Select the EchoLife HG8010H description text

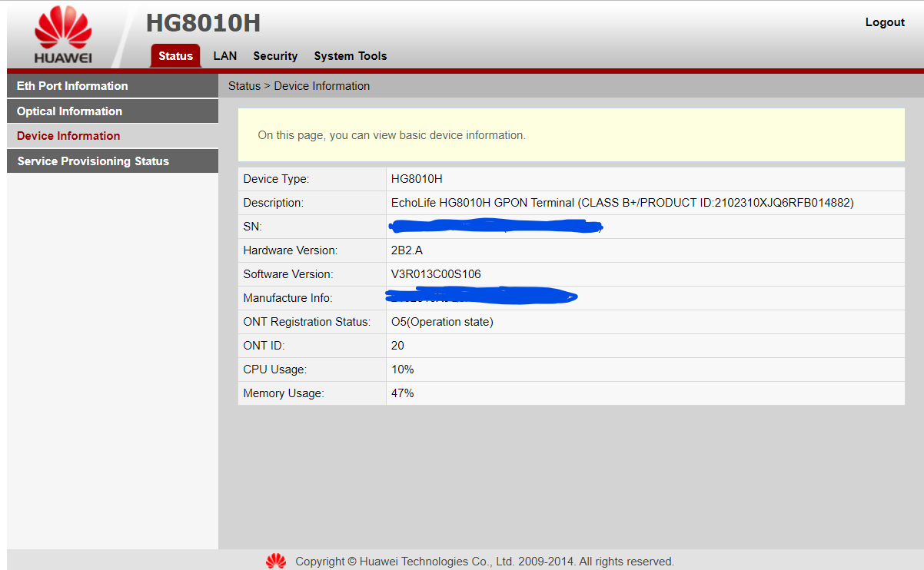pyautogui.click(x=623, y=203)
